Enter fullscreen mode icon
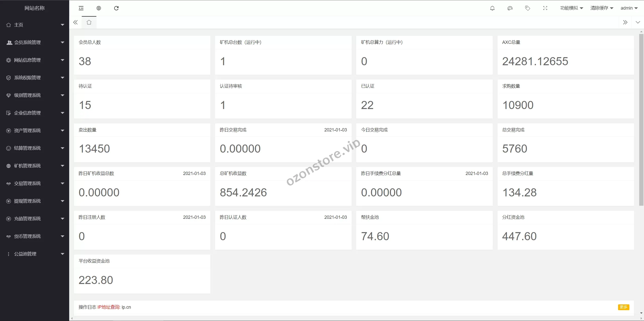This screenshot has height=321, width=644. tap(545, 8)
